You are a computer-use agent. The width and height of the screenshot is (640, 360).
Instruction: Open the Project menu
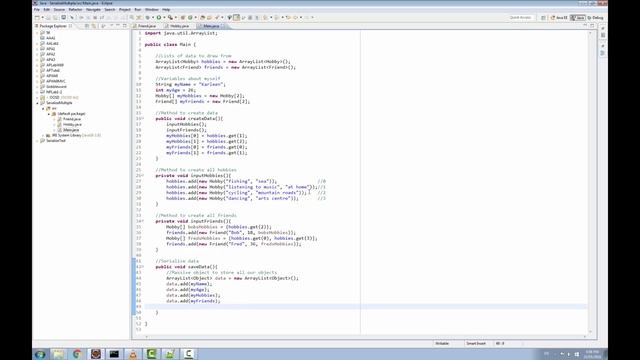pos(124,9)
